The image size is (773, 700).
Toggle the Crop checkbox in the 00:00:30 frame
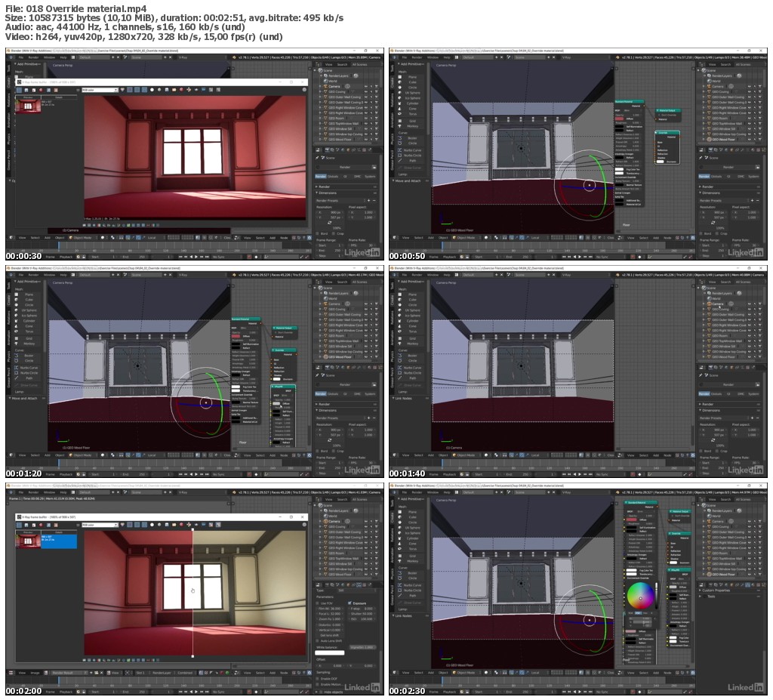coord(334,233)
